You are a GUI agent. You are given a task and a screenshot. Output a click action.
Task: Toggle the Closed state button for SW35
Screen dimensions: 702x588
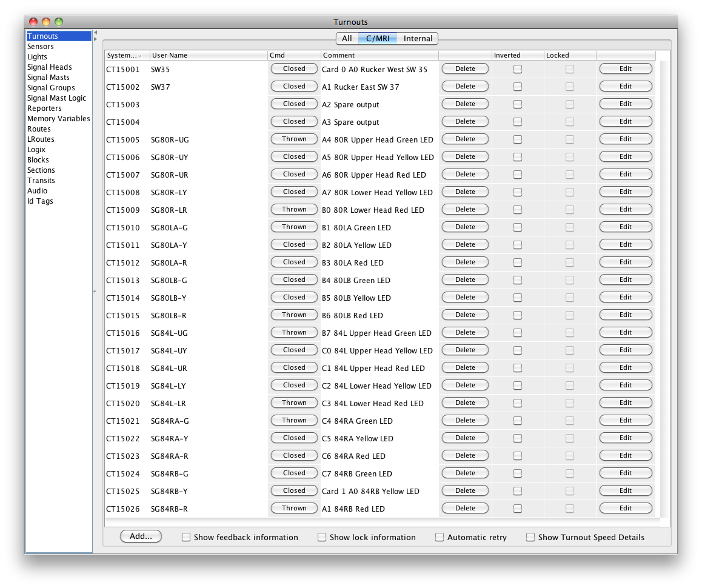294,69
